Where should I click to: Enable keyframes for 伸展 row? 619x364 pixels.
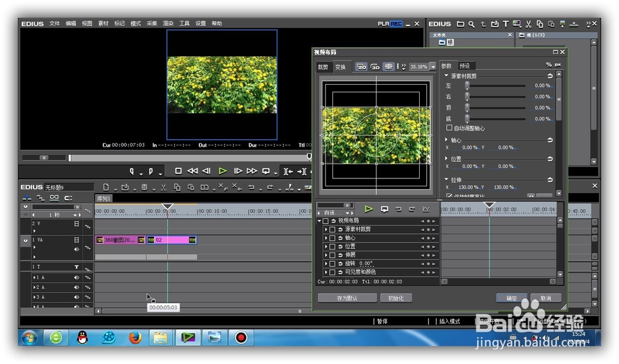pyautogui.click(x=332, y=255)
